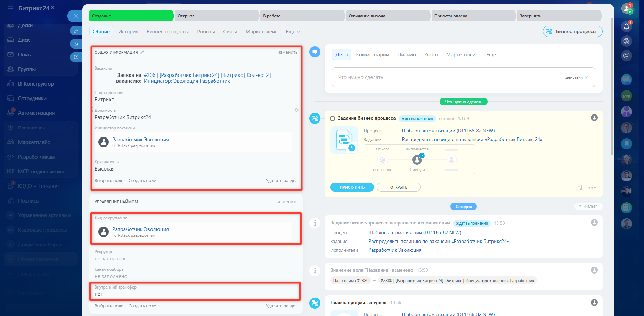Expand the Еще dropdown in the main tabs

click(293, 32)
